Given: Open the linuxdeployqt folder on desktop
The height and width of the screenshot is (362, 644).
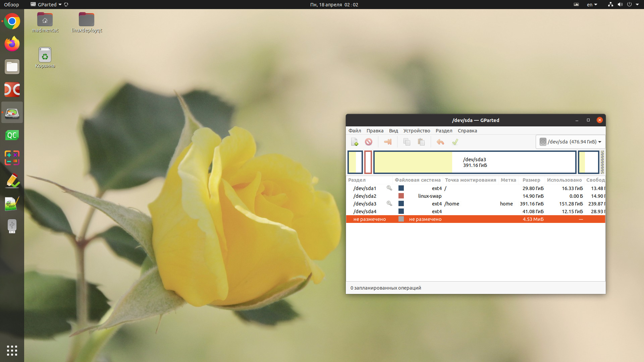Looking at the screenshot, I should coord(87,22).
